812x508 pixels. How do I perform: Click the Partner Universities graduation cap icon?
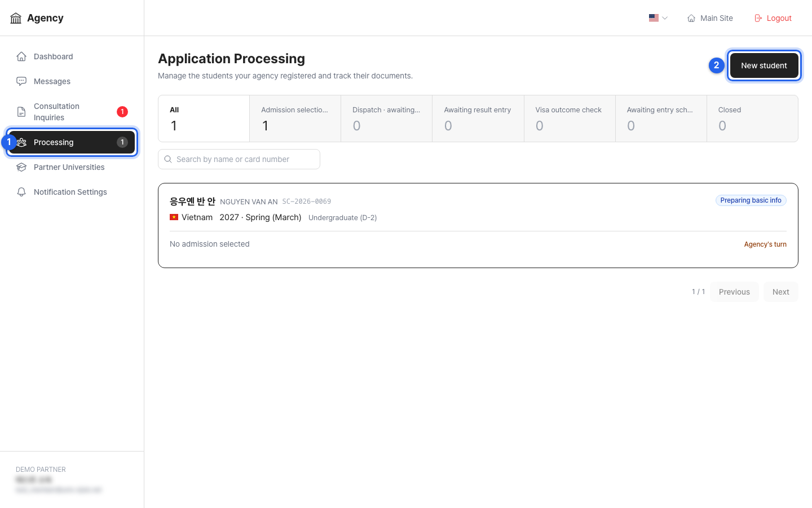[x=21, y=167]
